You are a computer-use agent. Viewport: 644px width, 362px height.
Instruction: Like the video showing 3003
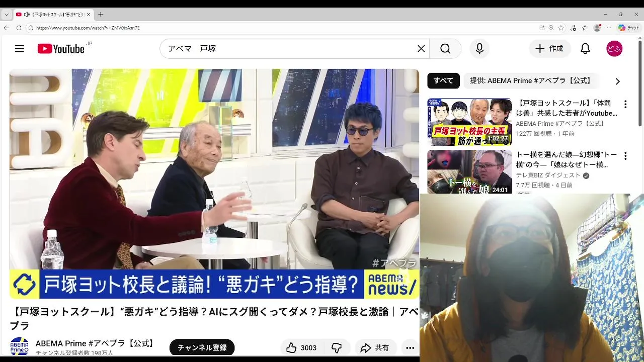pyautogui.click(x=301, y=348)
